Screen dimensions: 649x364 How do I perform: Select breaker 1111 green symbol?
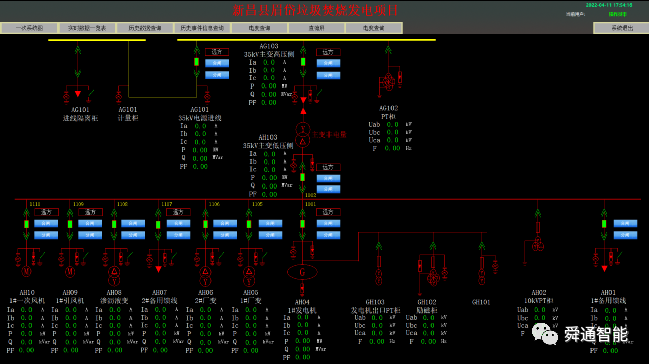click(x=26, y=224)
